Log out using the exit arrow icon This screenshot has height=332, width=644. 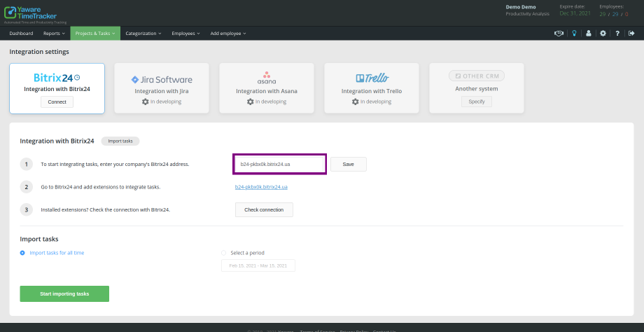(x=631, y=34)
